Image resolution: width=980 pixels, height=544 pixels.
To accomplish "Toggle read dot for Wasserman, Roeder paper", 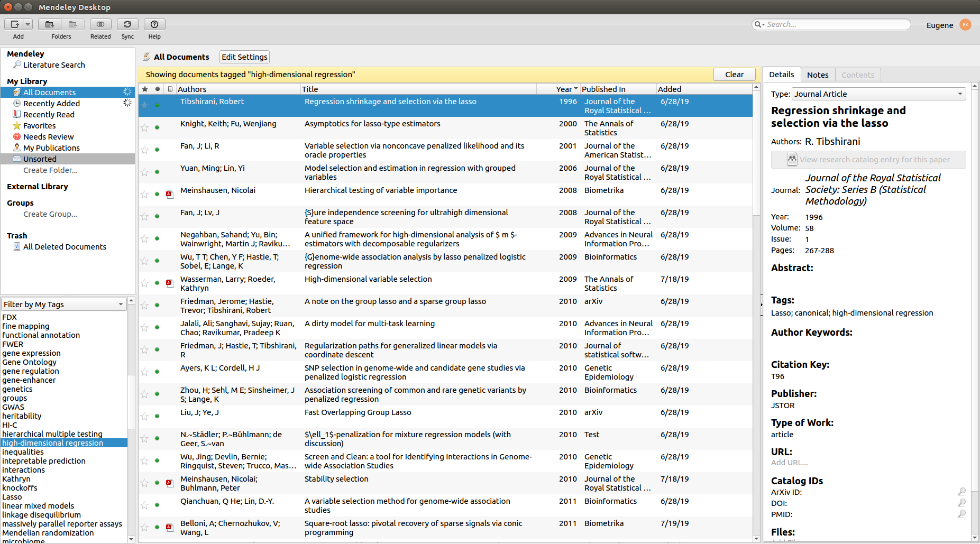I will (x=157, y=283).
